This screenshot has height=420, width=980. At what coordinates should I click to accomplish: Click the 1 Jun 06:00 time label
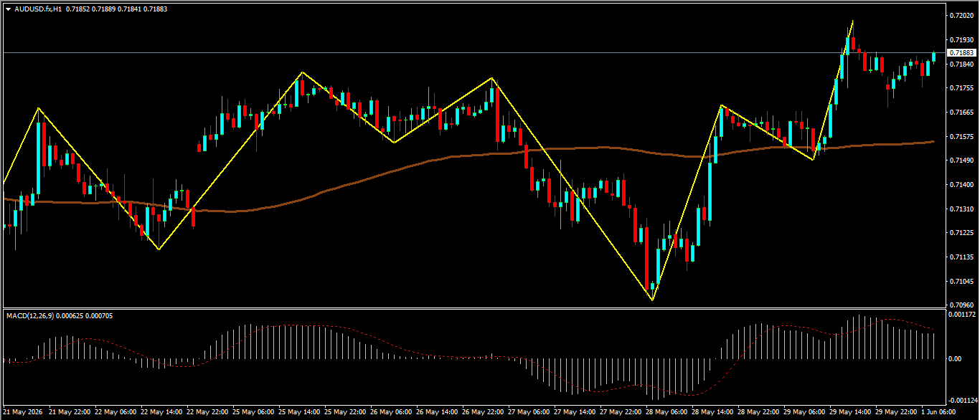[x=939, y=412]
